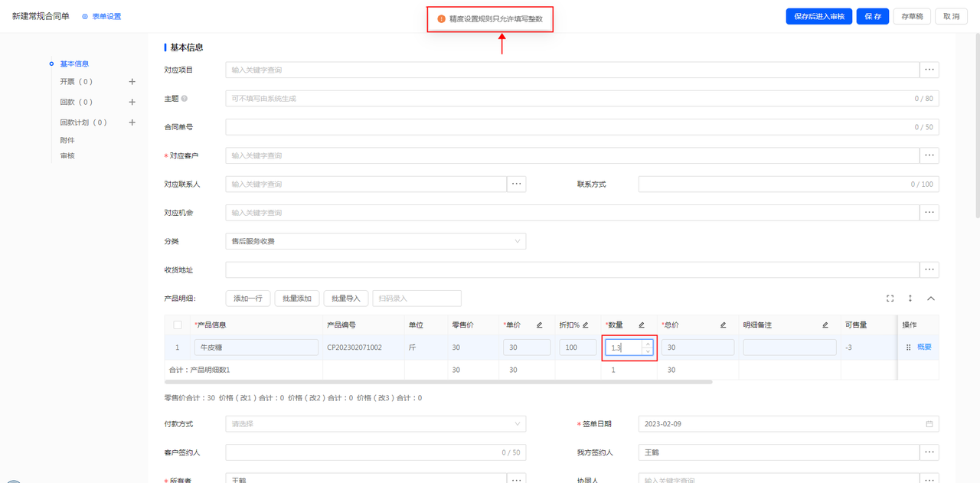Go to 审核 in the side navigation

[67, 155]
